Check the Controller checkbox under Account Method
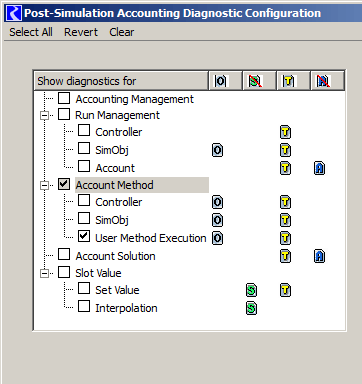This screenshot has height=384, width=362. point(84,200)
